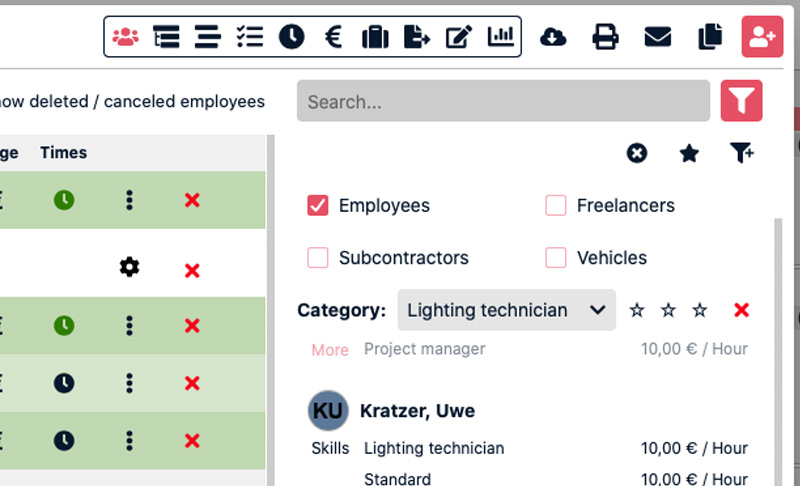This screenshot has width=800, height=486.
Task: Uncheck the Employees checkbox
Action: 318,206
